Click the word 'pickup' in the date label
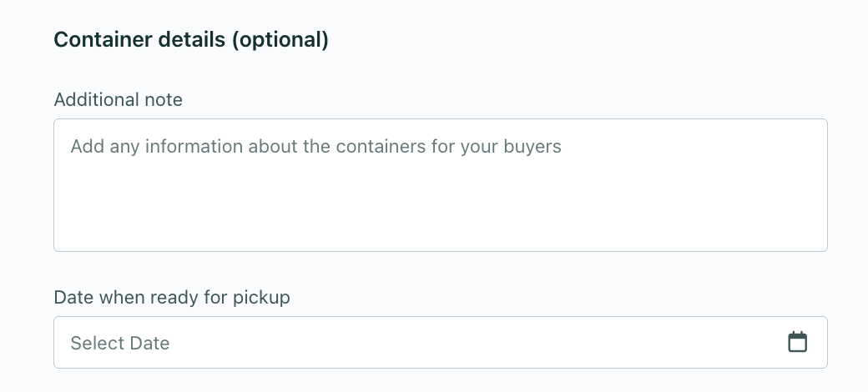The width and height of the screenshot is (868, 392). pyautogui.click(x=260, y=298)
